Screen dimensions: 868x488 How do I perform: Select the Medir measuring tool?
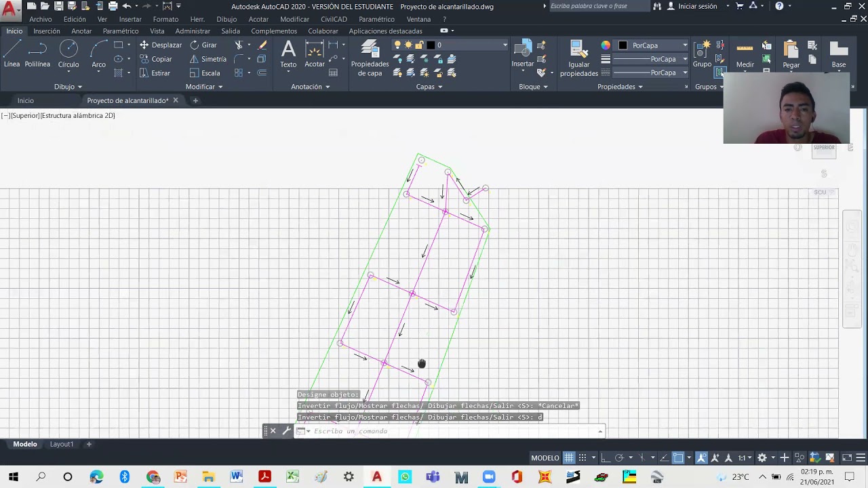point(745,54)
